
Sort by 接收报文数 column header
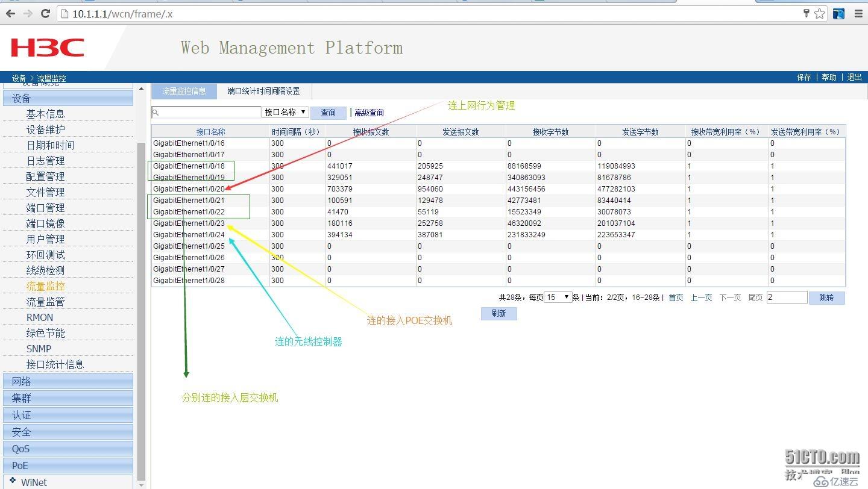pos(371,131)
